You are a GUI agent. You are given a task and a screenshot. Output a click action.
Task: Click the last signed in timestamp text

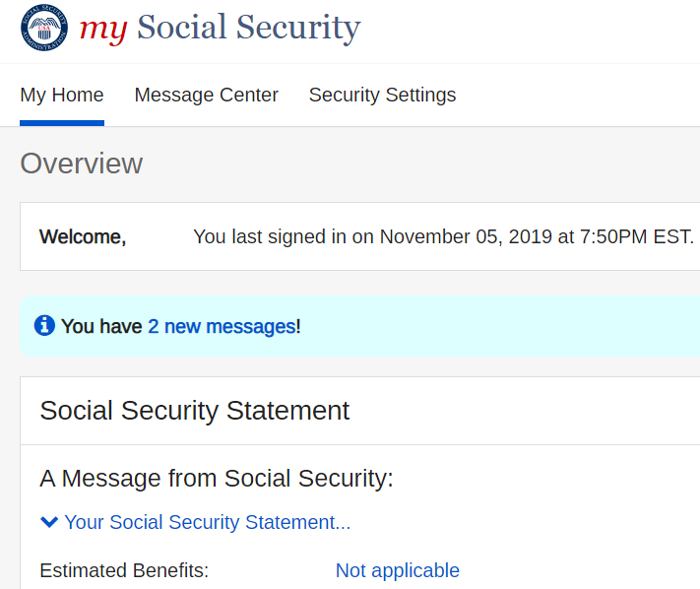[x=443, y=236]
